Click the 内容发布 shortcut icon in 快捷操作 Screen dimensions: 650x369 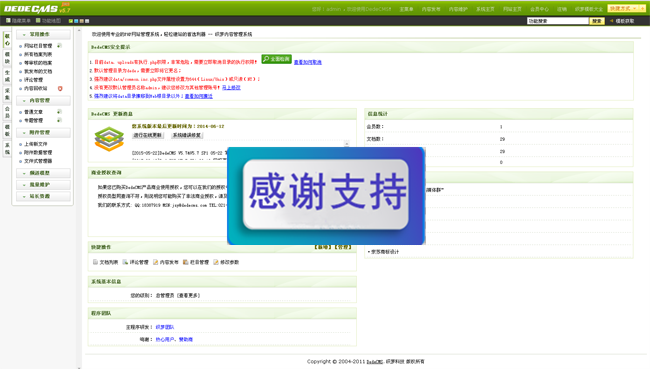[155, 262]
